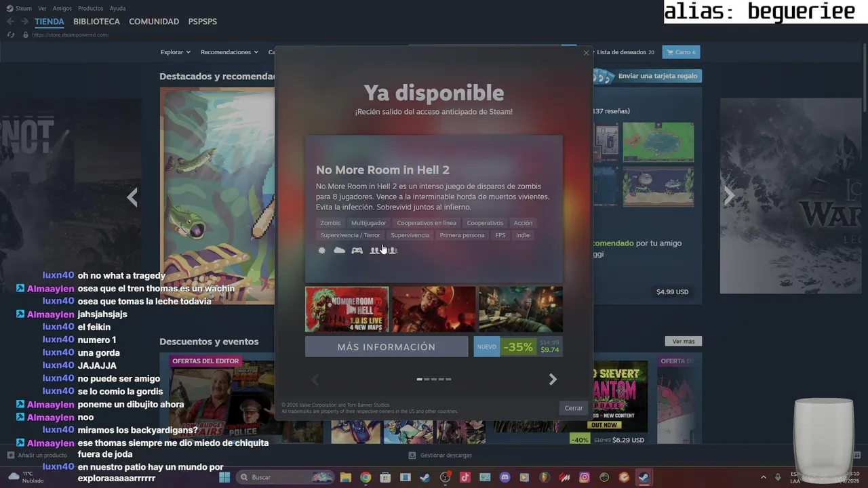The width and height of the screenshot is (868, 488).
Task: Click the MÁS INFORMACIÓN button
Action: tap(387, 347)
